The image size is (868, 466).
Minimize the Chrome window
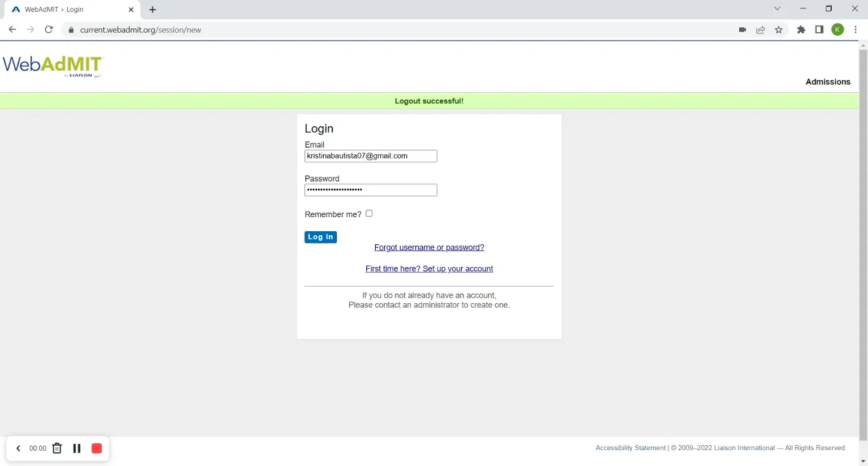[803, 8]
